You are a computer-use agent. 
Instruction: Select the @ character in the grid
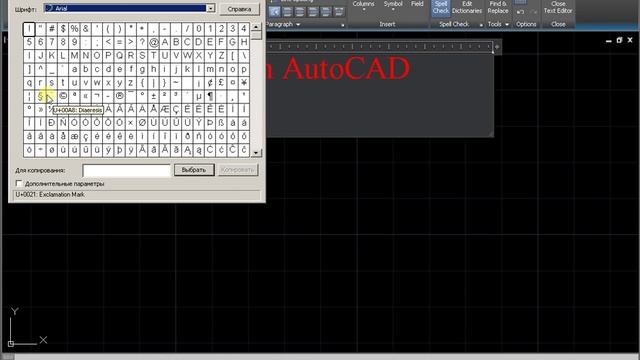[153, 42]
